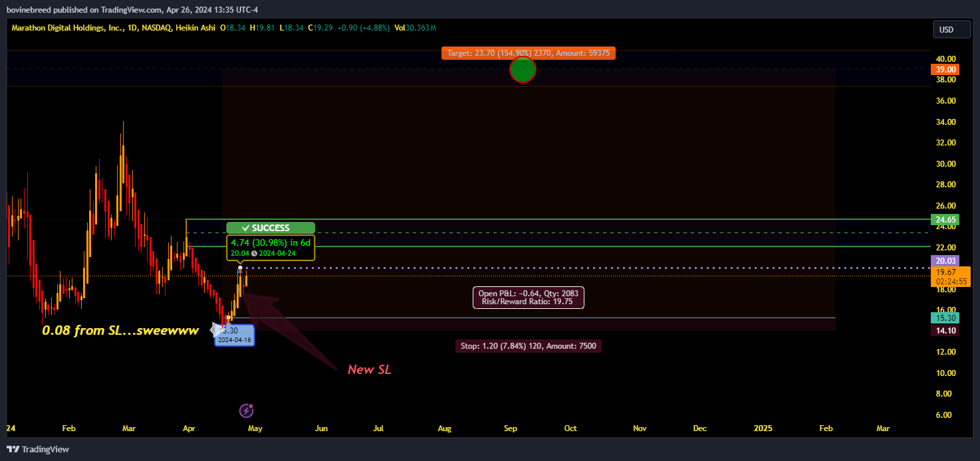The height and width of the screenshot is (461, 980).
Task: Click the blue 2024-04-18 date label
Action: point(234,335)
